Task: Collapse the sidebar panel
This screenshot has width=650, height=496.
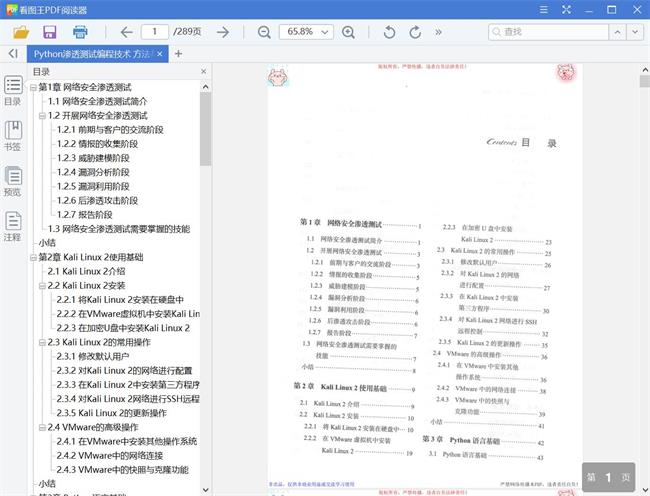Action: coord(13,53)
